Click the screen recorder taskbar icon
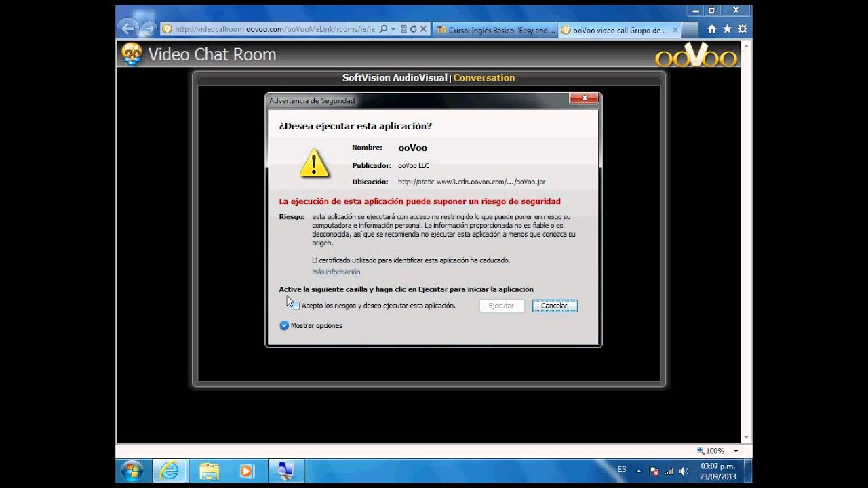 click(x=285, y=471)
